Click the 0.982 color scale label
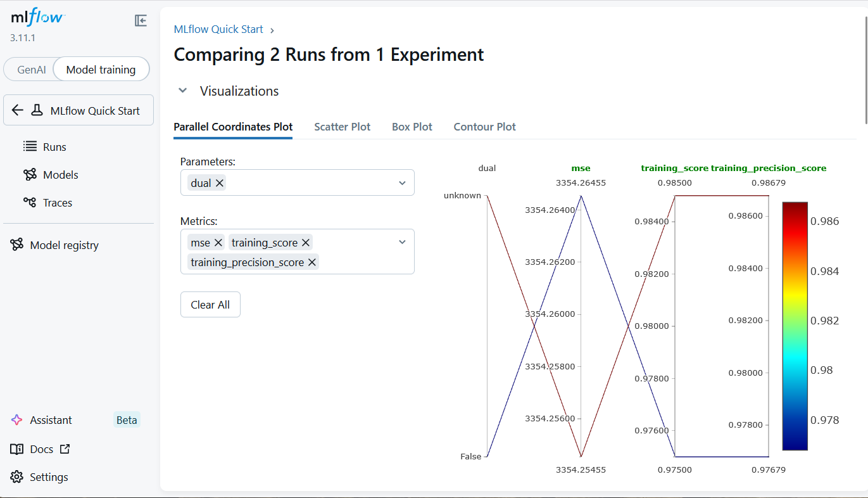 pos(825,321)
